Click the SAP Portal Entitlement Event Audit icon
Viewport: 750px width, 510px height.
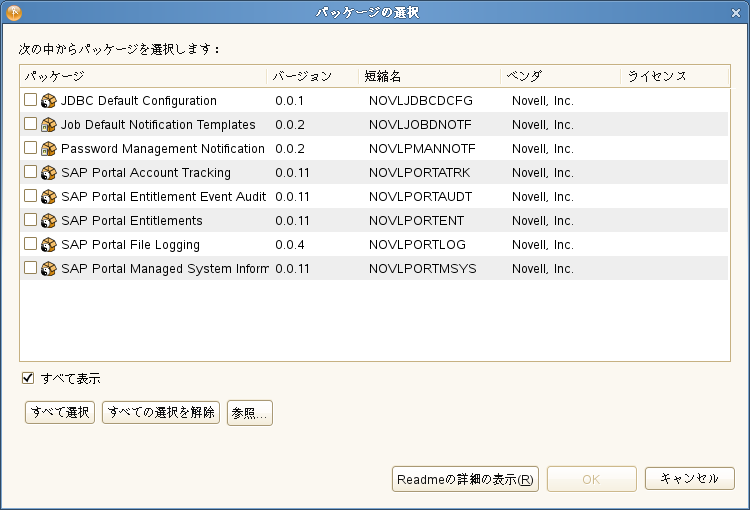tap(48, 197)
